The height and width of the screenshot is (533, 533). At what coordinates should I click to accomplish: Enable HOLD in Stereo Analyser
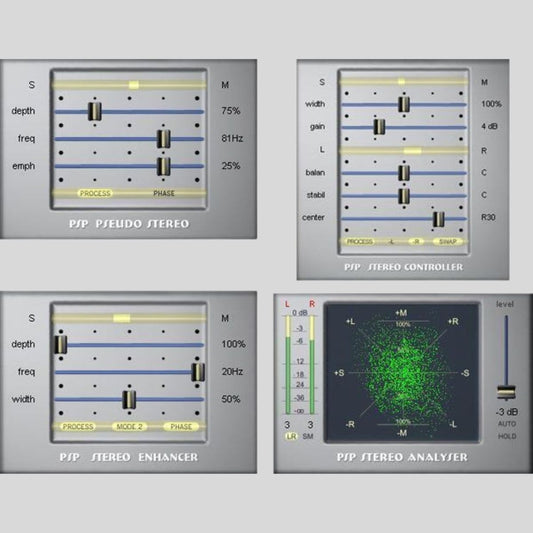click(507, 436)
